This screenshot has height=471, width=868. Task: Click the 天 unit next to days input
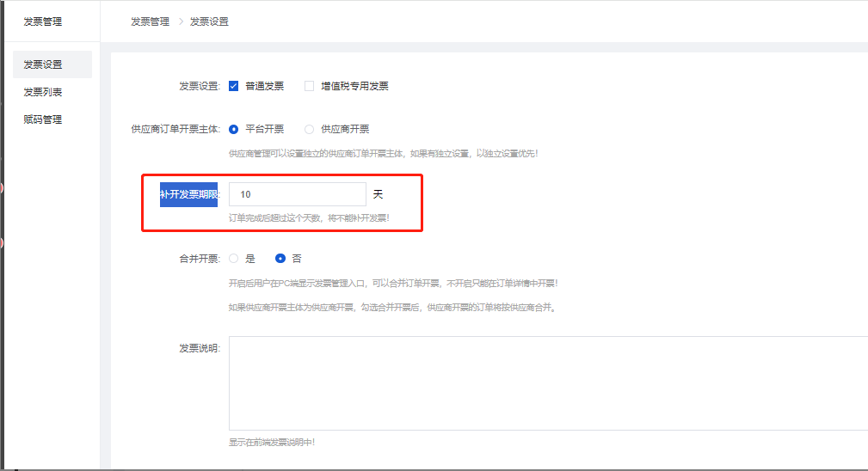pyautogui.click(x=378, y=194)
